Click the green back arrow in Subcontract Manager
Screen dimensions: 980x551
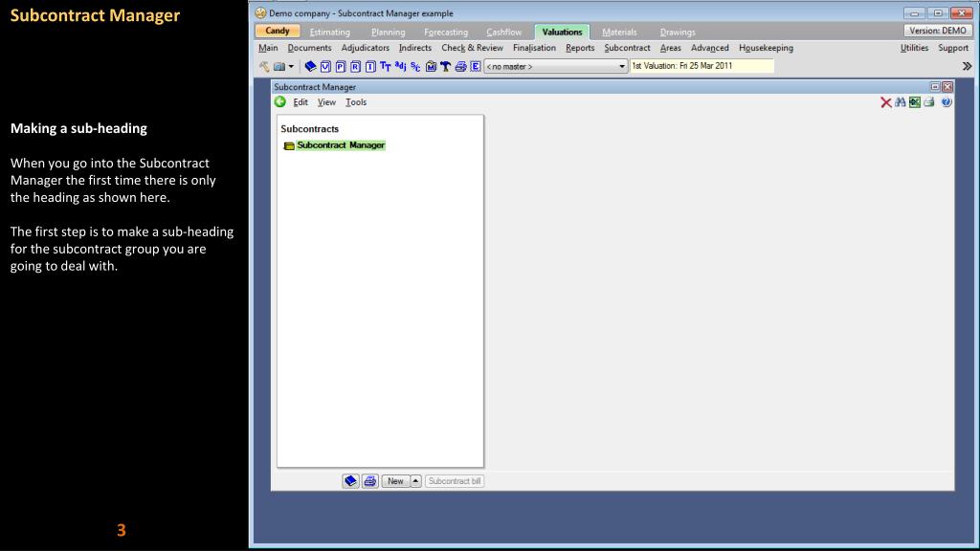[x=280, y=101]
